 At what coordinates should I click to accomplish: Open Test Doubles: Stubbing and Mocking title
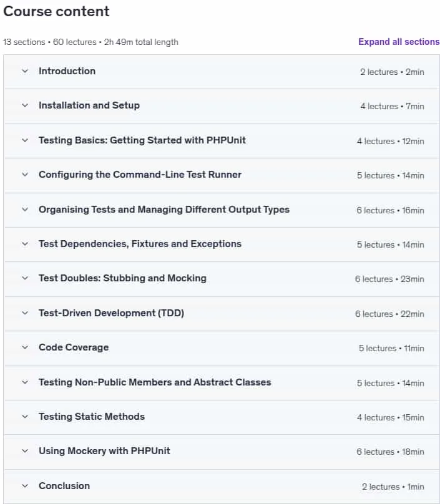point(122,278)
